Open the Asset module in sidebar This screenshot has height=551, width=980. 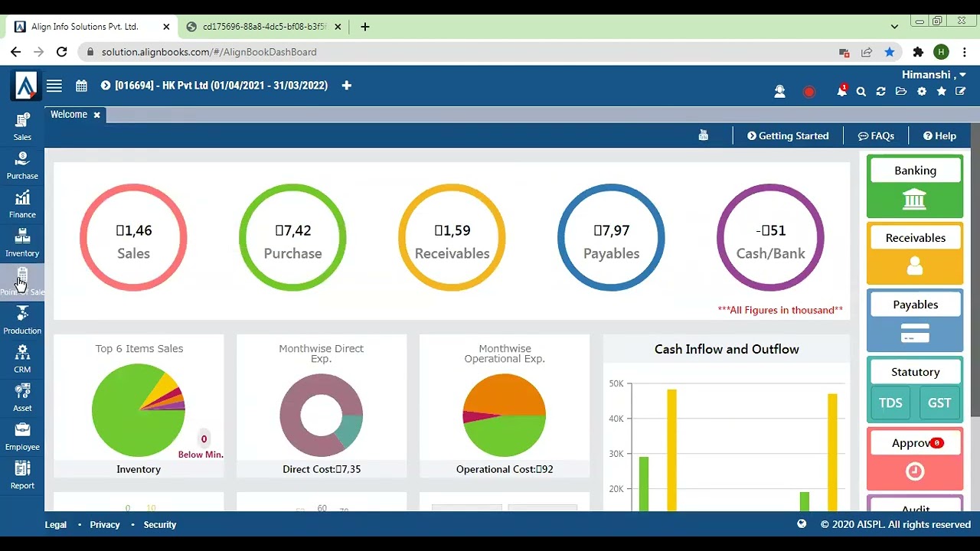coord(22,398)
